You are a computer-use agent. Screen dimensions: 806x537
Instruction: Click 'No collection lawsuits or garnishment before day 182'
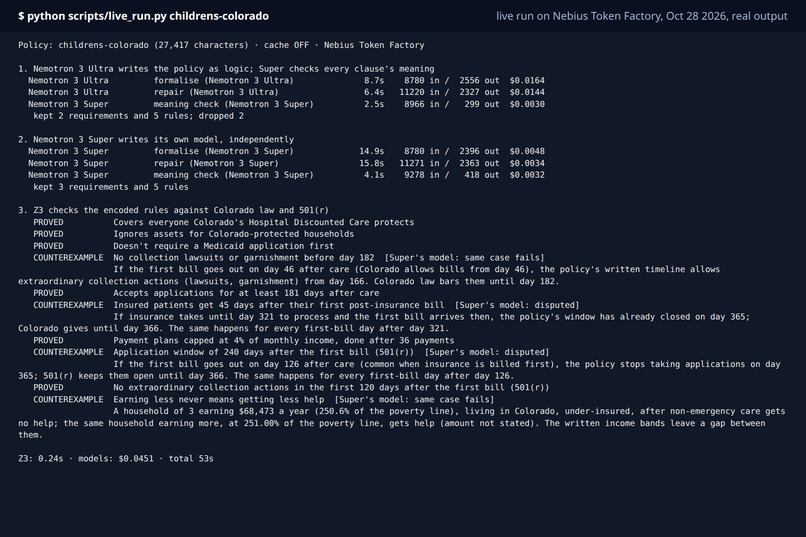click(244, 258)
